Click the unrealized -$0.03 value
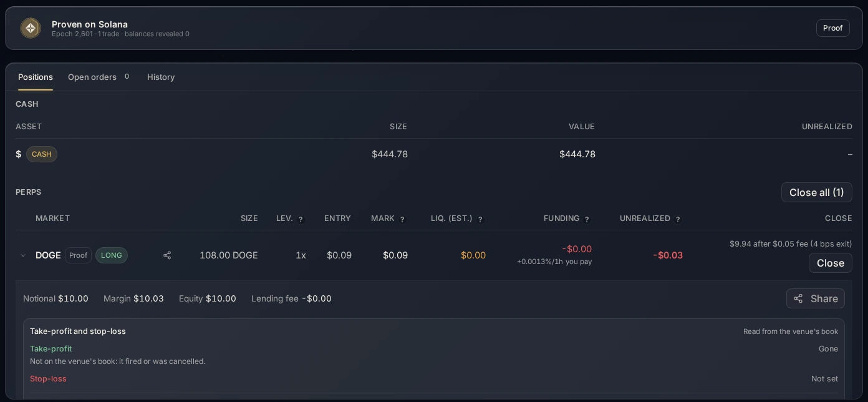 (x=668, y=255)
